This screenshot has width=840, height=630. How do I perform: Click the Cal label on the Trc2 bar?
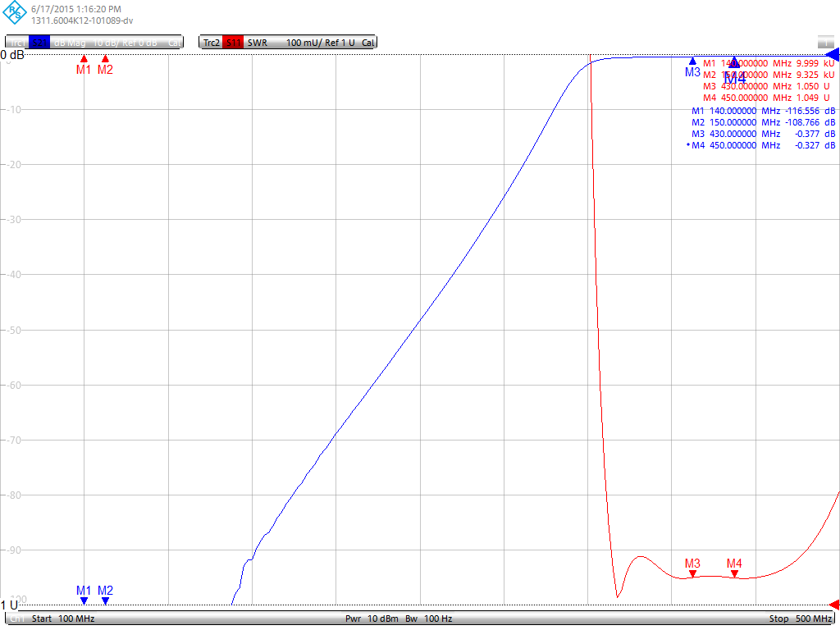tap(368, 43)
